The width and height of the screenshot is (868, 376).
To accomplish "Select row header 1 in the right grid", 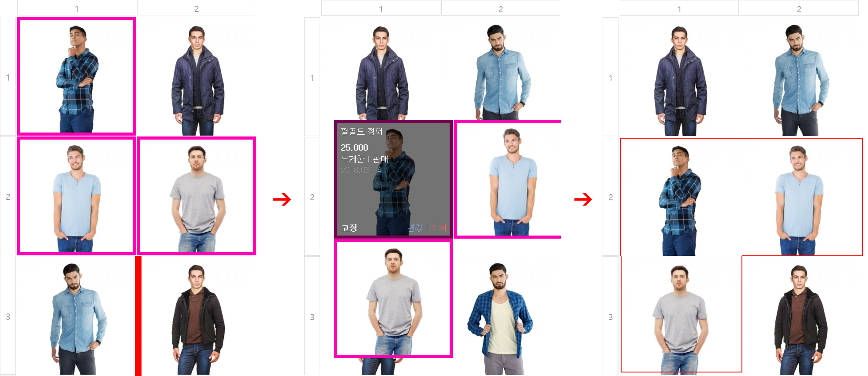I will pos(611,77).
